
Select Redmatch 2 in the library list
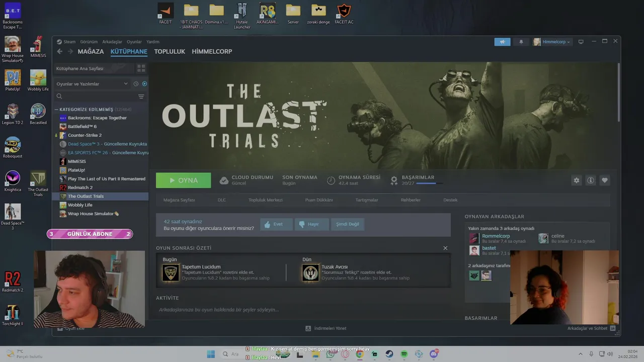[101, 188]
